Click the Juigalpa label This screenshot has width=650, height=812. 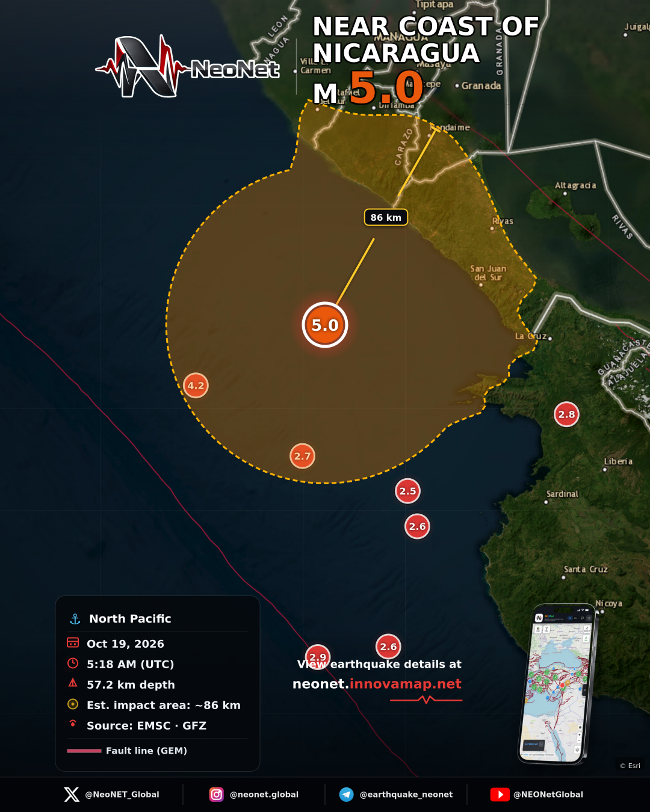637,27
